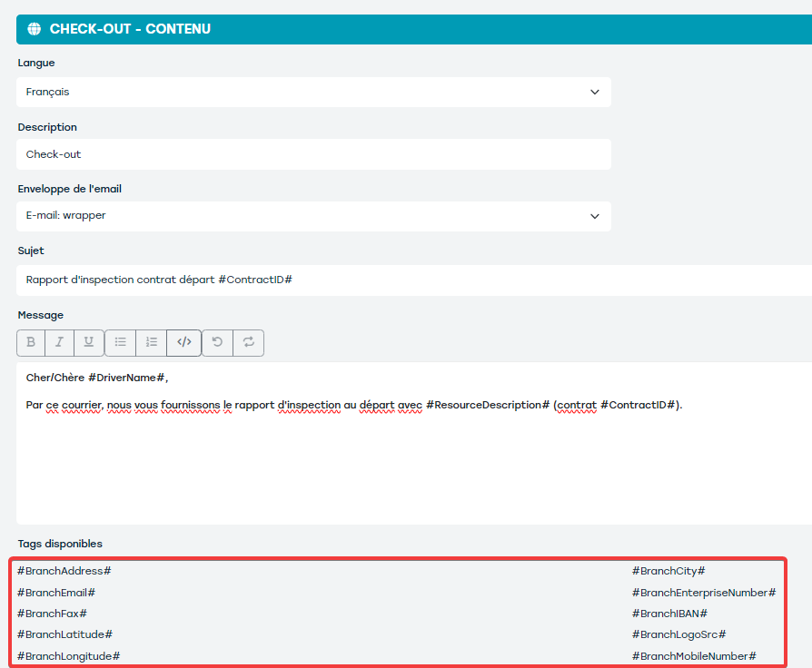Image resolution: width=812 pixels, height=668 pixels.
Task: Apply underline formatting in the message editor
Action: [x=87, y=342]
